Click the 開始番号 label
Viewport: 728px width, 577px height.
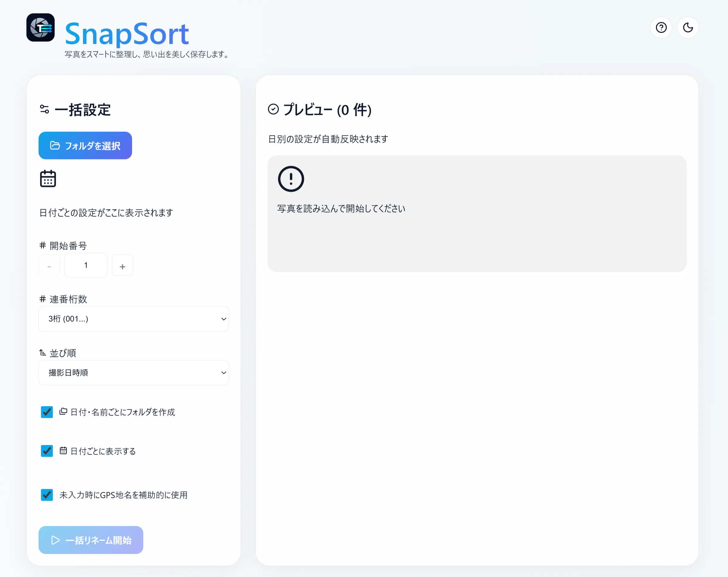68,246
